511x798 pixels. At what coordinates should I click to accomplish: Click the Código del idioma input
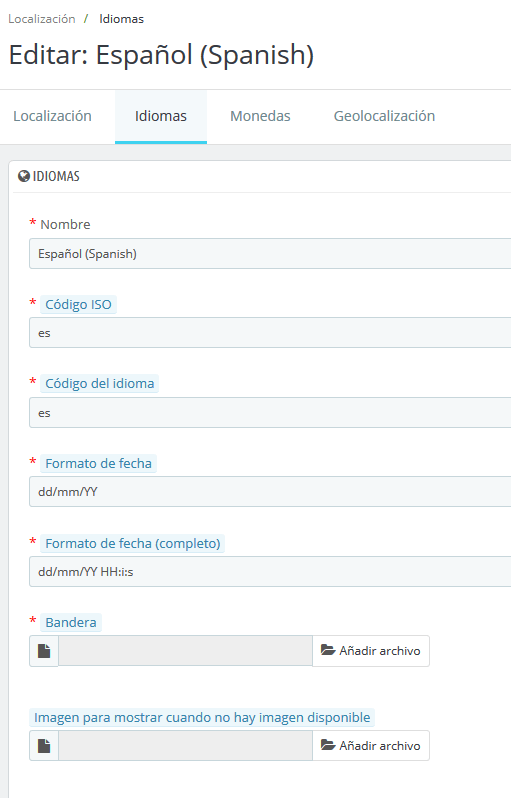270,413
